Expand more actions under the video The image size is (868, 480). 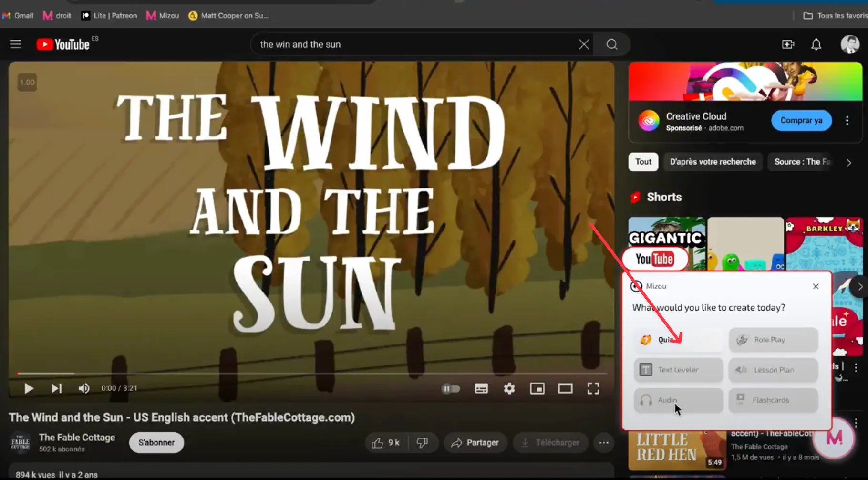(603, 443)
